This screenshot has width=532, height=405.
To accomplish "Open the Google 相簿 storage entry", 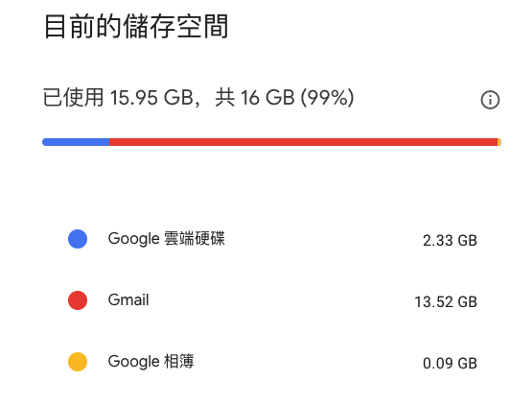I will [x=151, y=362].
